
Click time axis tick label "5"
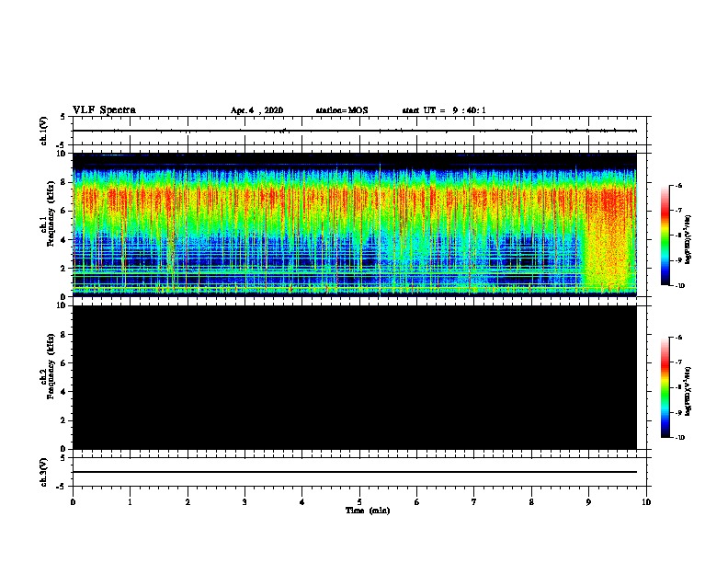point(359,502)
